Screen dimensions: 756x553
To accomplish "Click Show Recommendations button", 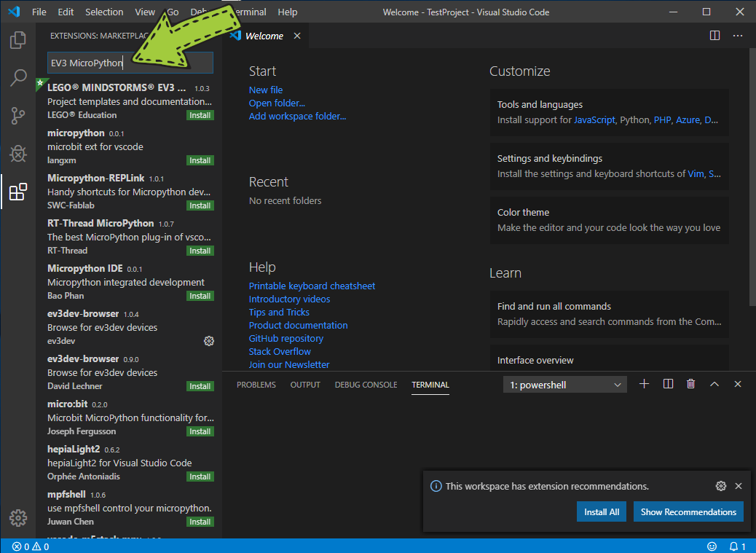I will [x=688, y=512].
